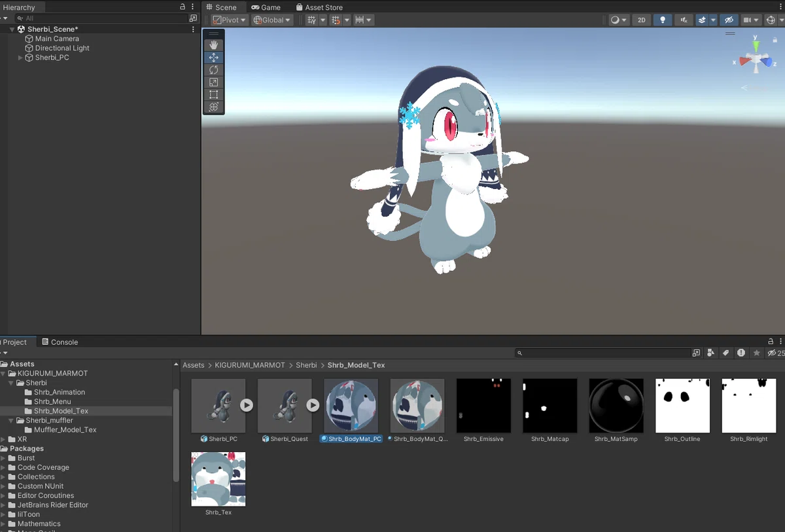The height and width of the screenshot is (532, 785).
Task: Click the Scene view camera settings icon
Action: click(747, 20)
